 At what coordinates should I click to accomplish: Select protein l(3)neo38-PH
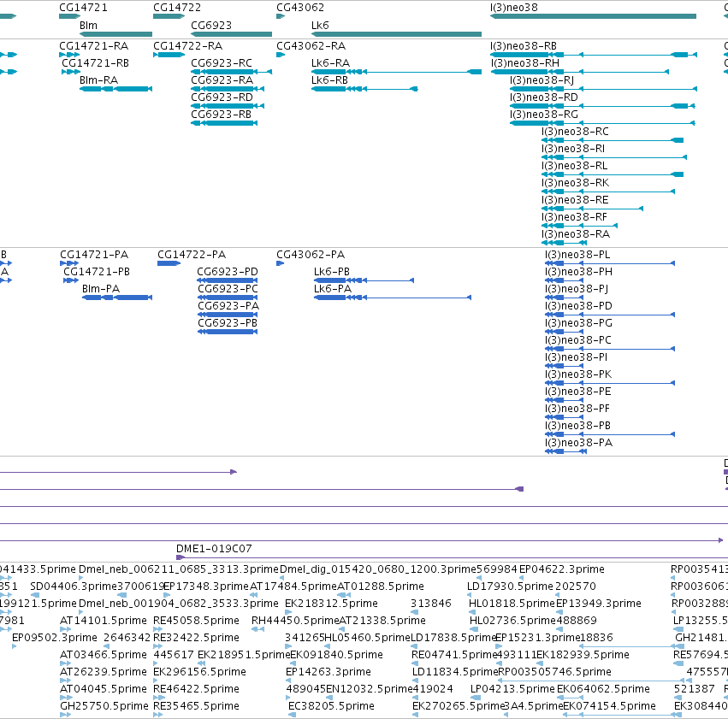pyautogui.click(x=578, y=272)
